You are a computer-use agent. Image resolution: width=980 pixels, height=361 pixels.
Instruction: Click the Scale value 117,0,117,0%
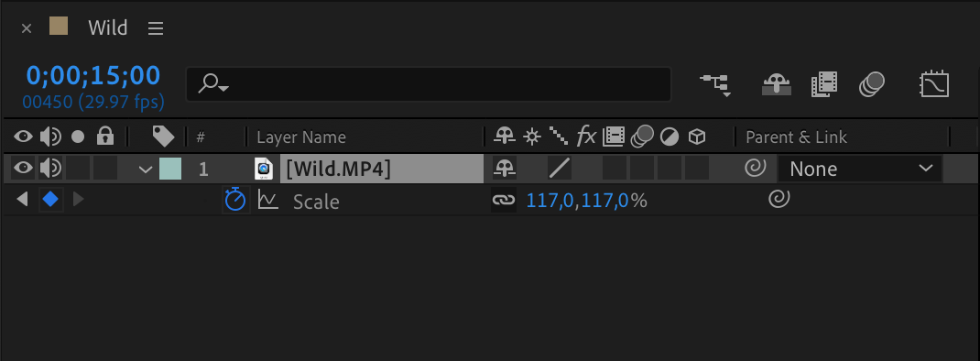coord(587,201)
